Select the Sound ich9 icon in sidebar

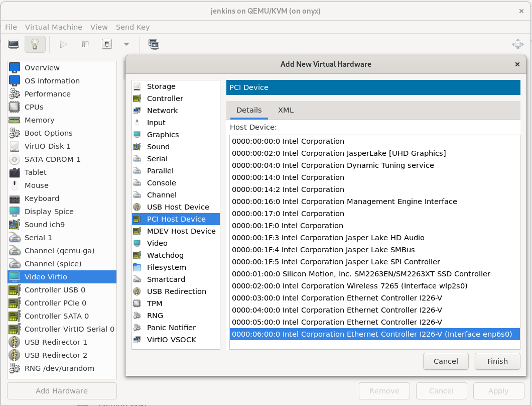14,225
